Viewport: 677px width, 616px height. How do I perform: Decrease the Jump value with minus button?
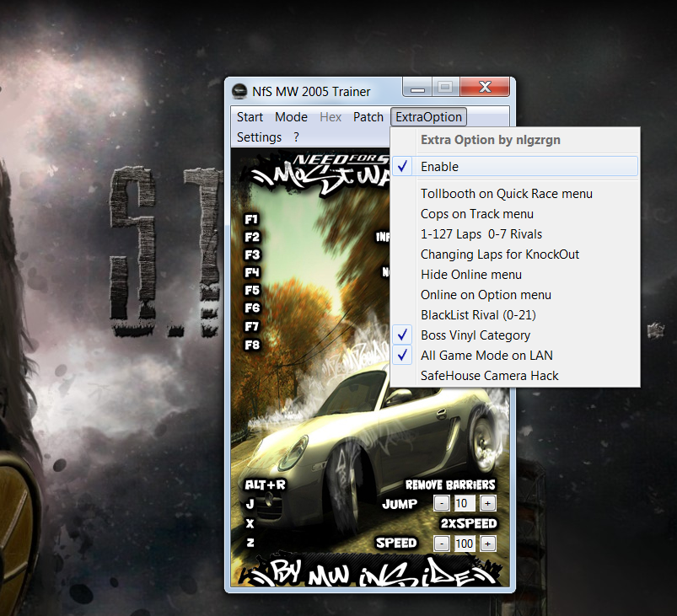click(441, 503)
